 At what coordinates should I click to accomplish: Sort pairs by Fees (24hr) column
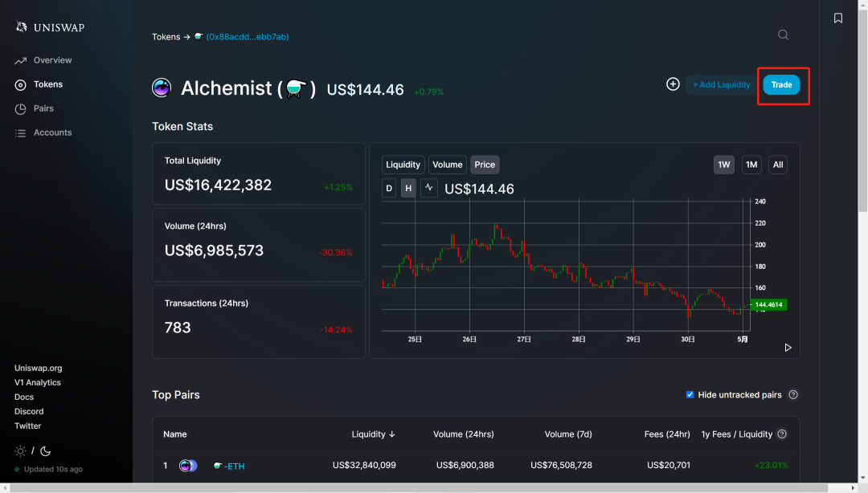[x=667, y=434]
